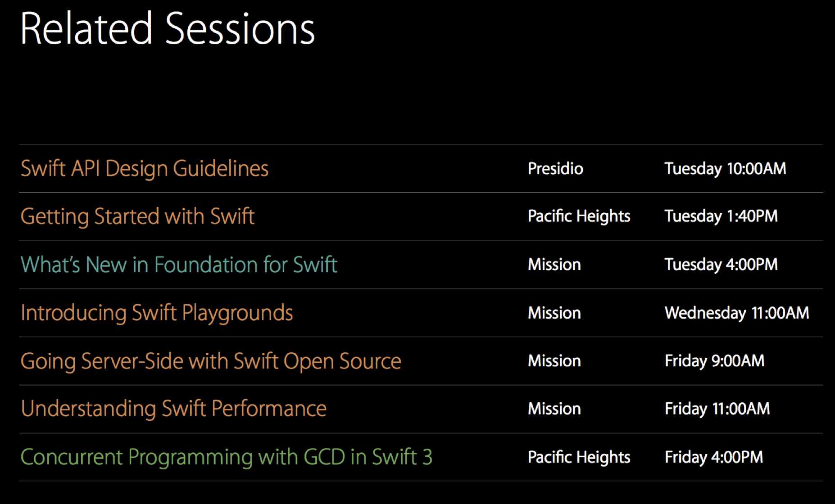
Task: Open What's New in Foundation for Swift
Action: (x=179, y=265)
